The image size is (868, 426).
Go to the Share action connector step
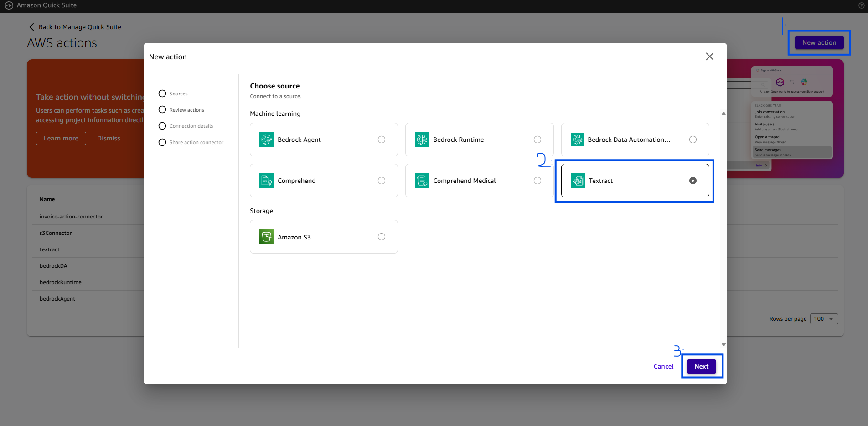[x=191, y=142]
